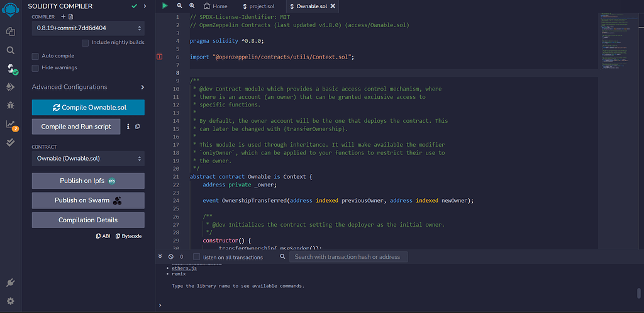Click the green compilation success checkmark
The height and width of the screenshot is (313, 644).
[134, 6]
